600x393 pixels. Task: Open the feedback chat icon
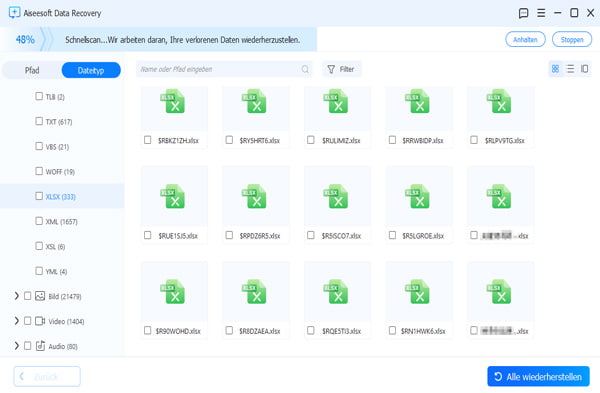pyautogui.click(x=523, y=13)
